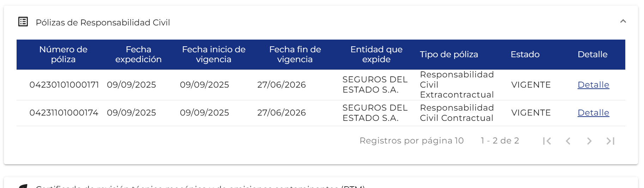Screen dimensions: 644x188
Task: Click the Fecha expedición column header
Action: click(138, 54)
